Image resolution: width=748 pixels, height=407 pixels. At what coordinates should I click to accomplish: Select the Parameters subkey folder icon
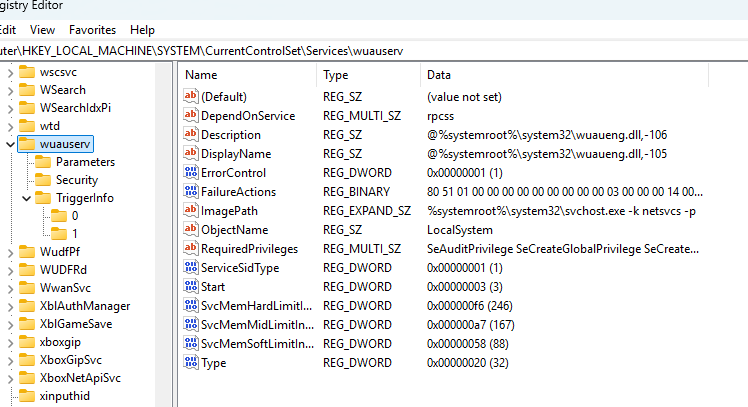click(x=43, y=162)
